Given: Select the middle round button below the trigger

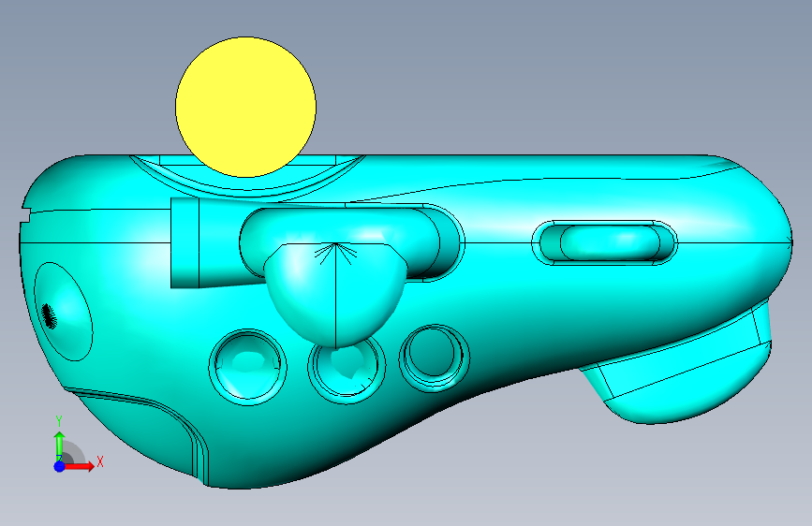Looking at the screenshot, I should (x=347, y=370).
